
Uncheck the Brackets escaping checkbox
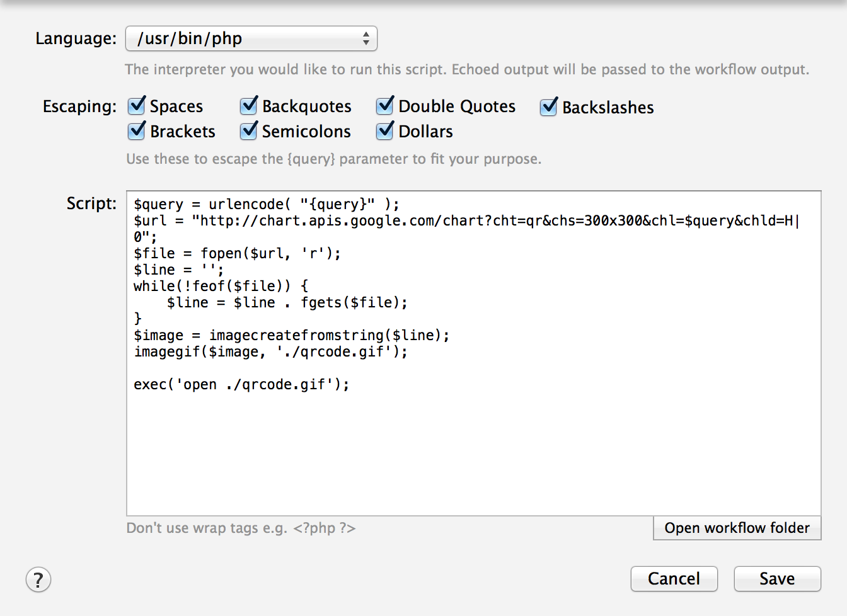pos(137,131)
